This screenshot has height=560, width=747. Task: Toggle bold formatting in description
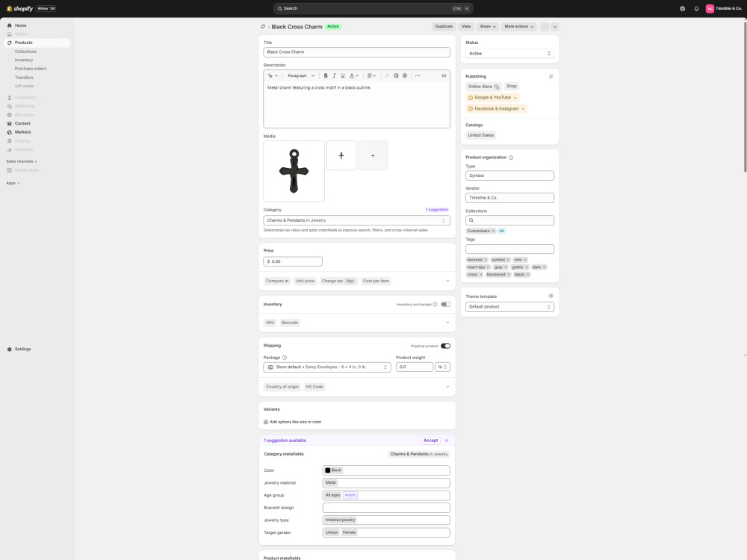(326, 75)
